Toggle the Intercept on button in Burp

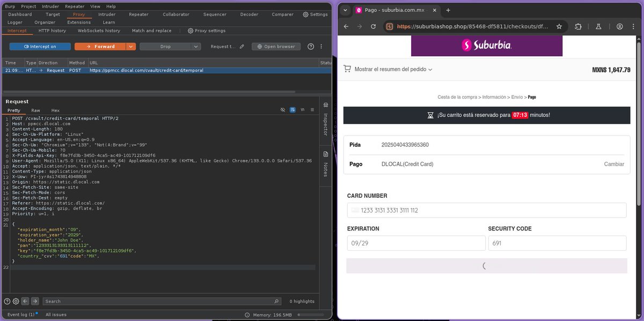click(x=40, y=47)
